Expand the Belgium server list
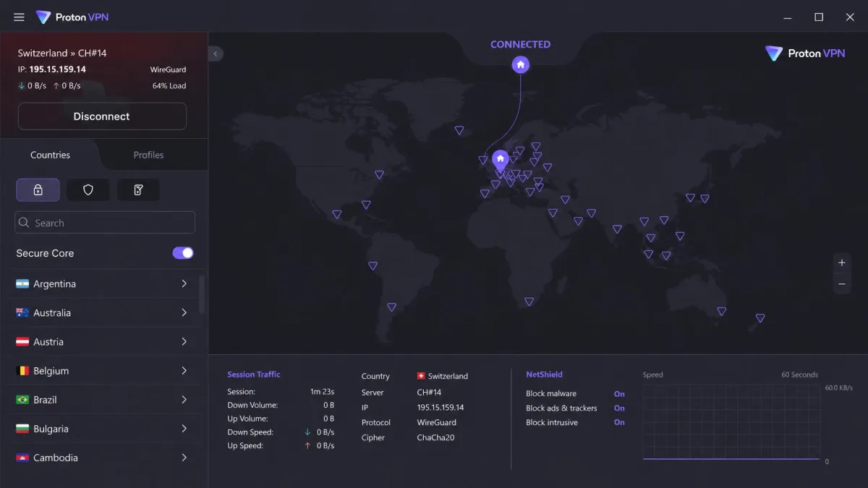 pos(184,371)
